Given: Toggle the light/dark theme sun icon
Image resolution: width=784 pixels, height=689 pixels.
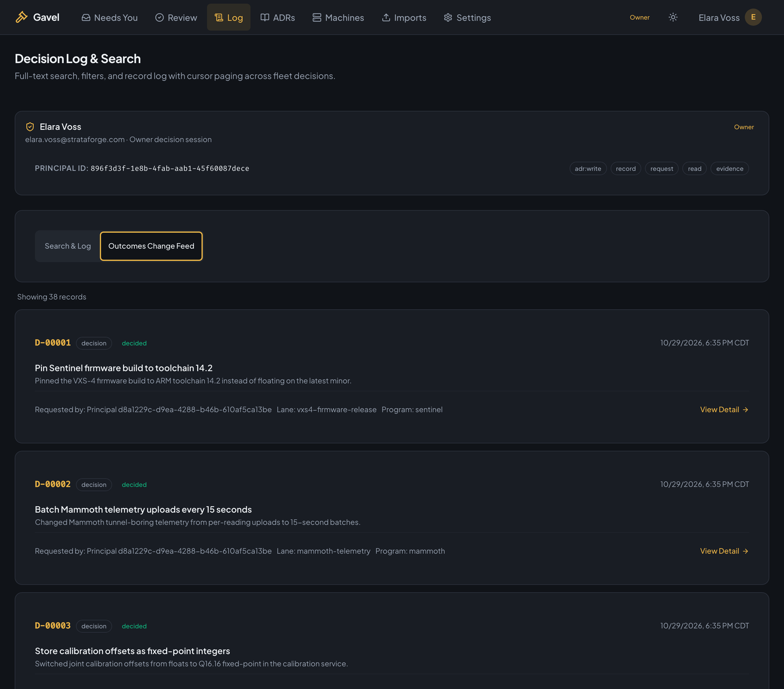Looking at the screenshot, I should 673,17.
